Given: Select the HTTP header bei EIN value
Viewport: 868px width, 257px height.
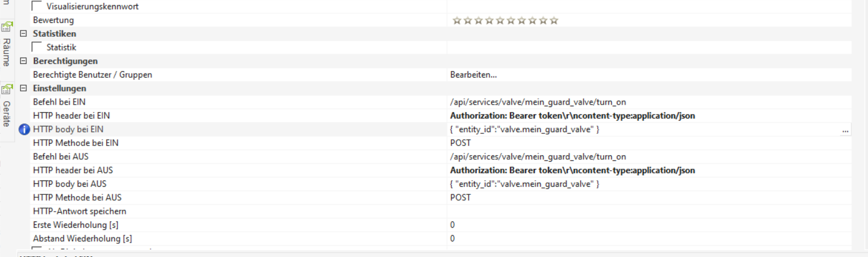Looking at the screenshot, I should [572, 116].
